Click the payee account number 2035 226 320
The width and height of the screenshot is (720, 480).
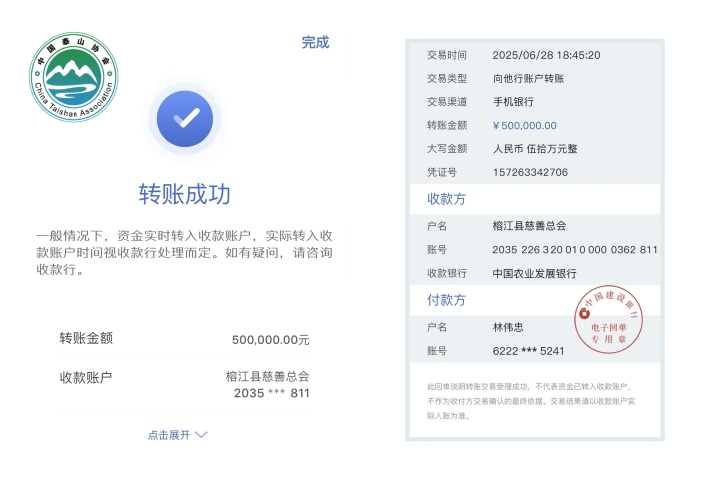[x=574, y=249]
